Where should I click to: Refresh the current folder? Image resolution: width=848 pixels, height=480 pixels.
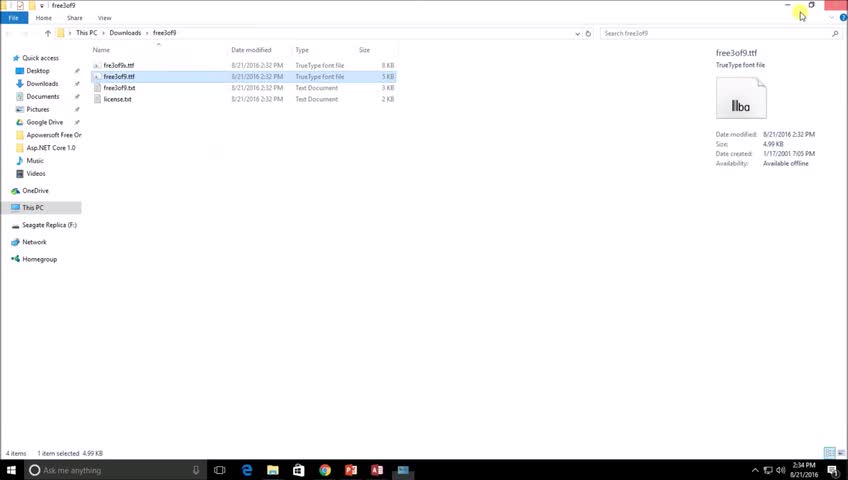point(588,34)
